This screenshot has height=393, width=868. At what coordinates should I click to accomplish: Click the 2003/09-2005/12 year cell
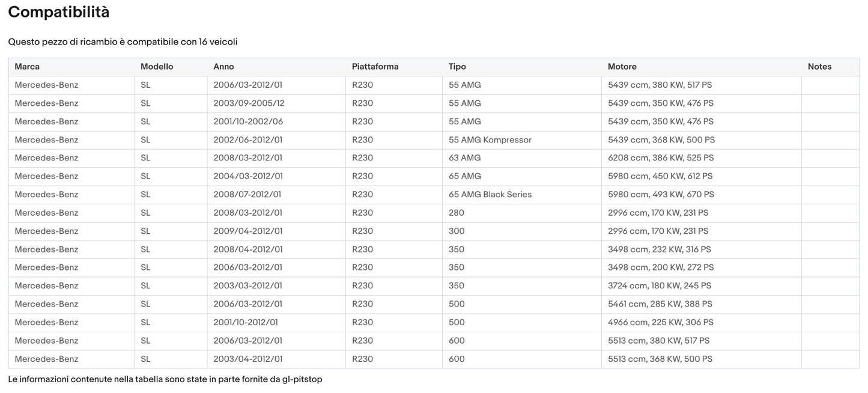click(x=249, y=103)
